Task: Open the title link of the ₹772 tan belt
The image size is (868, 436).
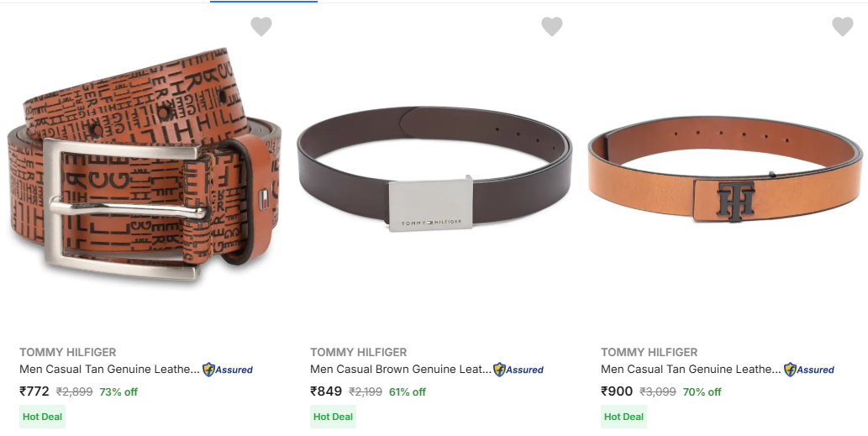Action: click(x=109, y=370)
